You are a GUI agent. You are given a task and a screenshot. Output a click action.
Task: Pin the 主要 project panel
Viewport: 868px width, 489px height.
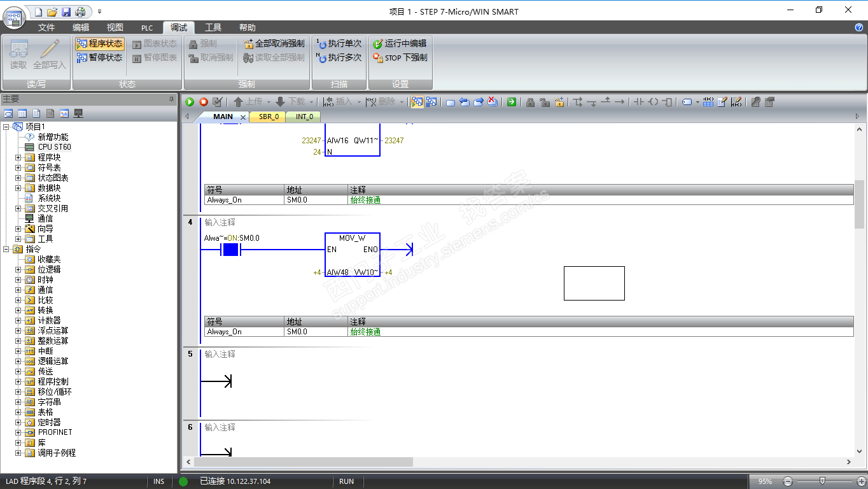pos(171,99)
